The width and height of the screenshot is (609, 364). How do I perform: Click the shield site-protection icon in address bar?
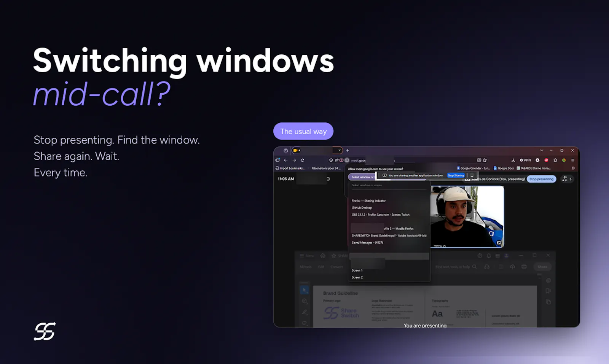[331, 160]
